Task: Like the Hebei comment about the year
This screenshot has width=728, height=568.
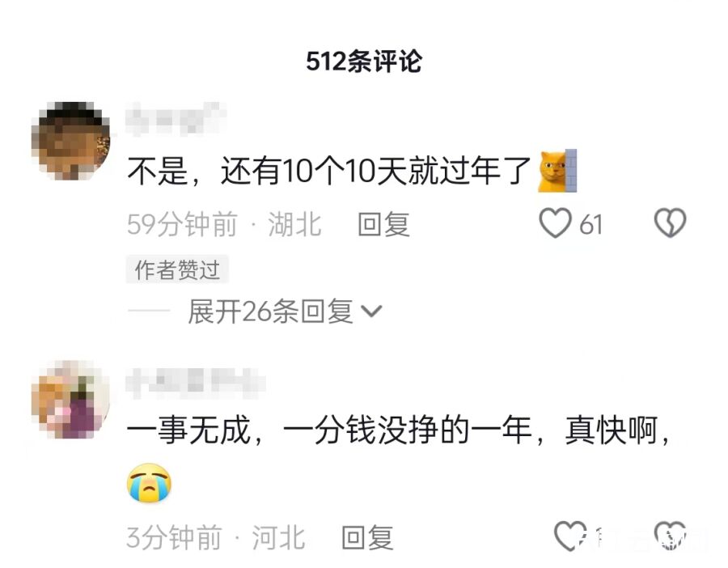Action: point(570,536)
